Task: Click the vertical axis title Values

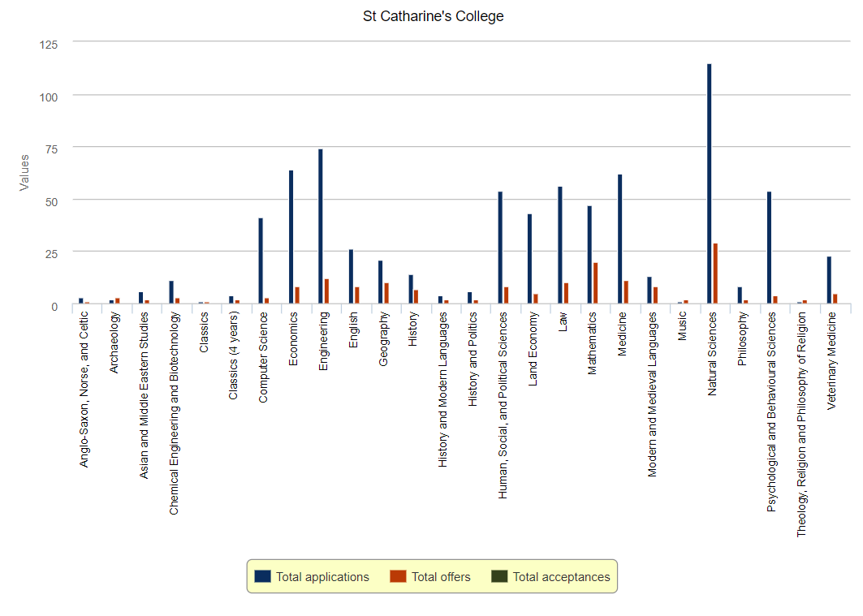Action: pyautogui.click(x=24, y=173)
